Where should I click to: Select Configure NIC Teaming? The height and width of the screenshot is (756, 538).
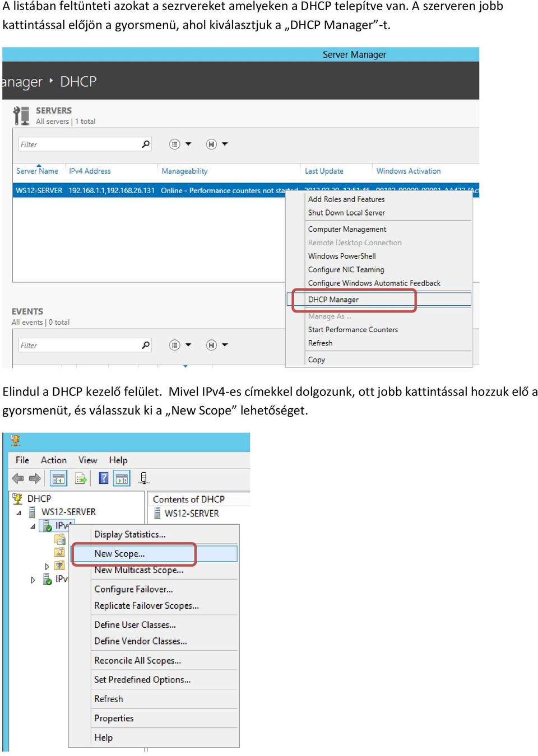[346, 269]
